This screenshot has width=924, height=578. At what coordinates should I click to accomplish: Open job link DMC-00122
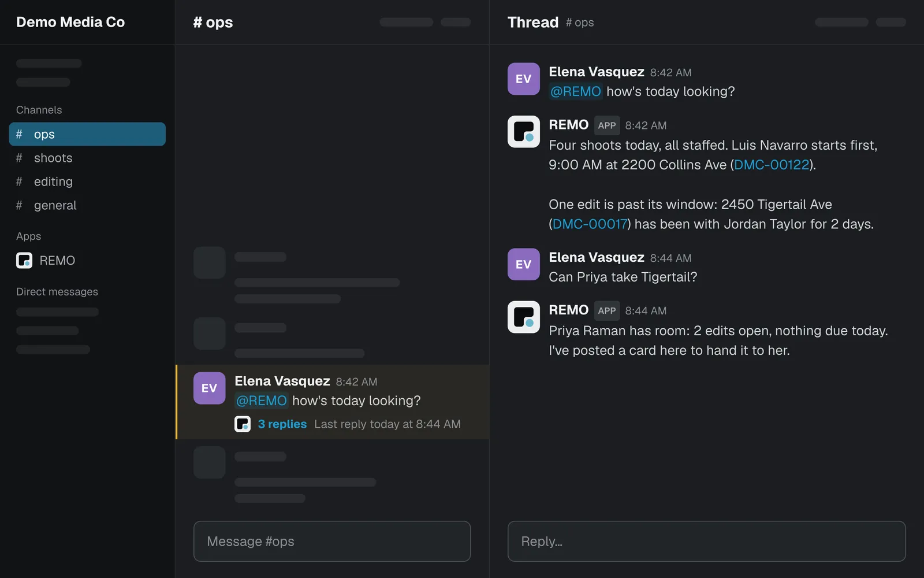pyautogui.click(x=772, y=165)
